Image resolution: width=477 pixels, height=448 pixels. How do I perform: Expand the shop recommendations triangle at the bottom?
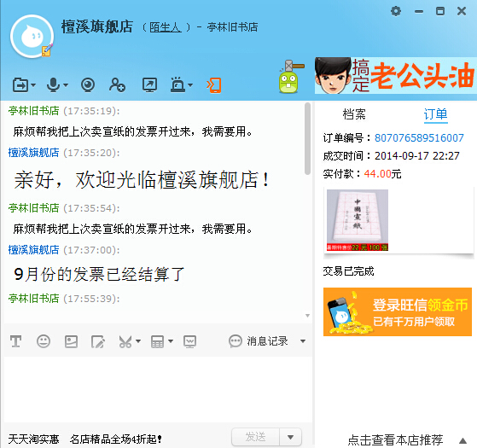tap(463, 440)
